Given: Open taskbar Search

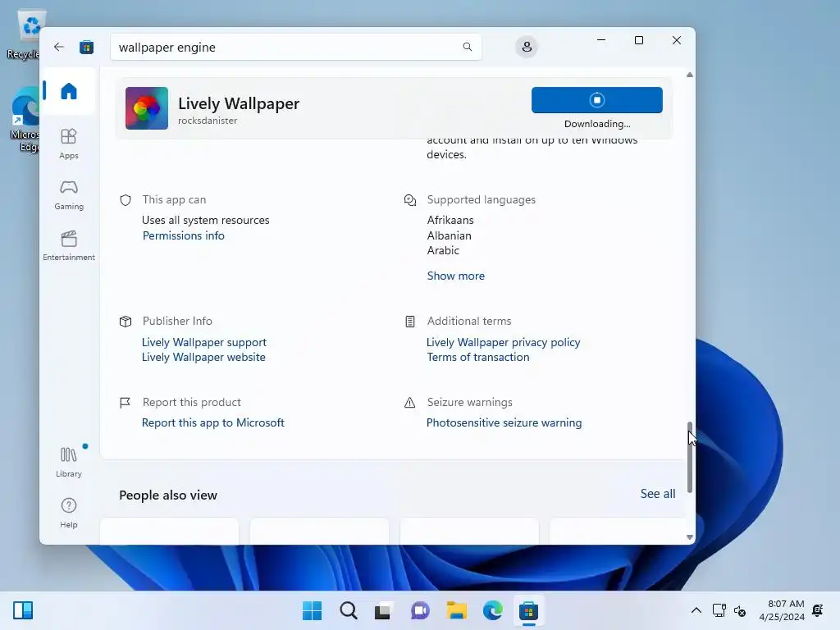Looking at the screenshot, I should click(x=348, y=610).
